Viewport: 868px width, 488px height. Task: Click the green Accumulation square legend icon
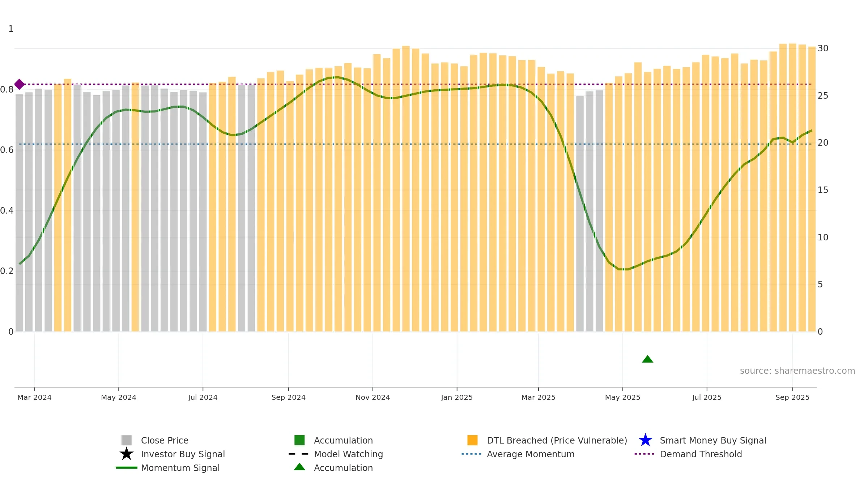click(299, 440)
